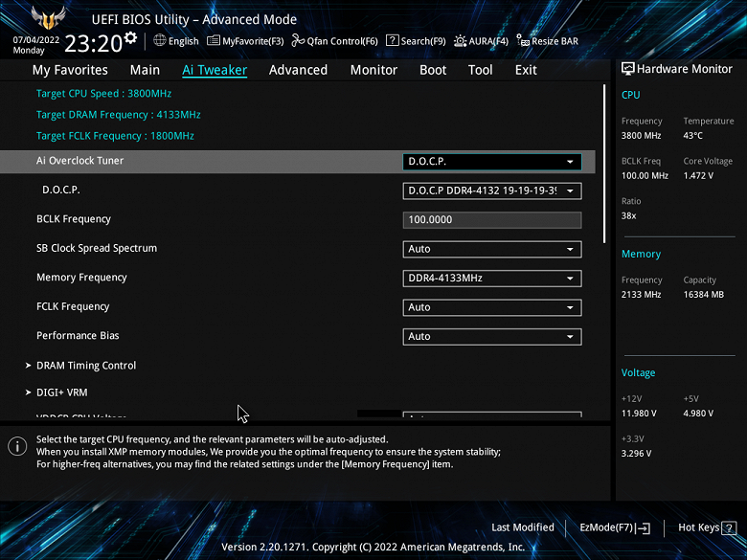The height and width of the screenshot is (560, 747).
Task: Click the 07/04/2022 date text
Action: 36,40
